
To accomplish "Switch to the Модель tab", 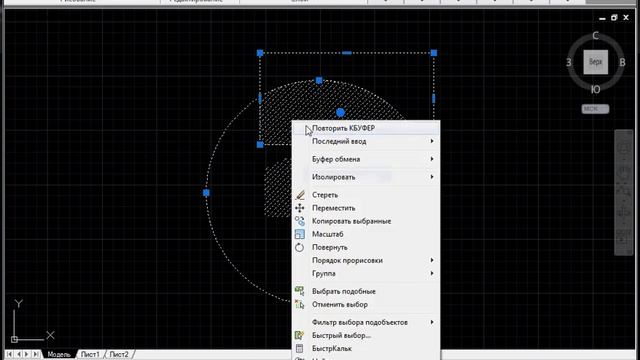I will click(x=59, y=354).
